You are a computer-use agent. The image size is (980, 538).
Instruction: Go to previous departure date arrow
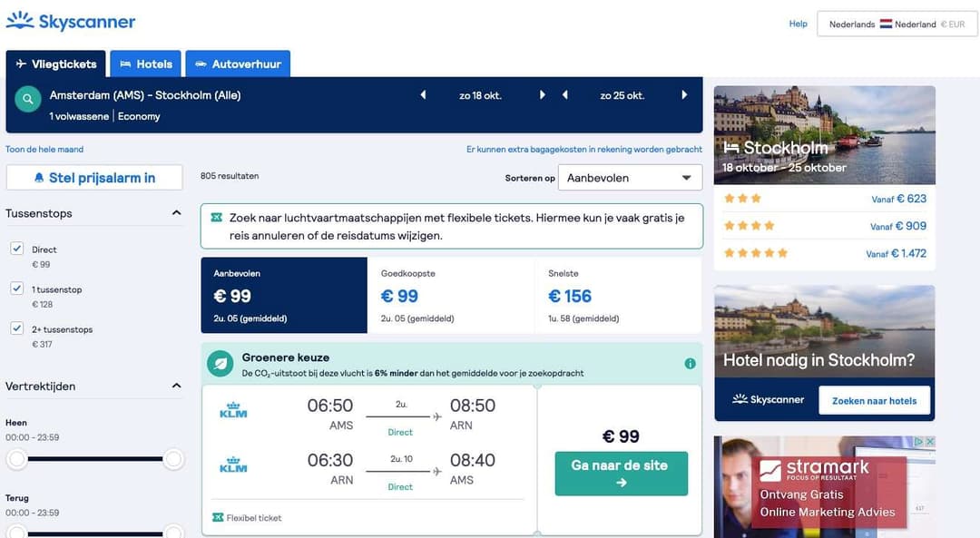pos(423,95)
